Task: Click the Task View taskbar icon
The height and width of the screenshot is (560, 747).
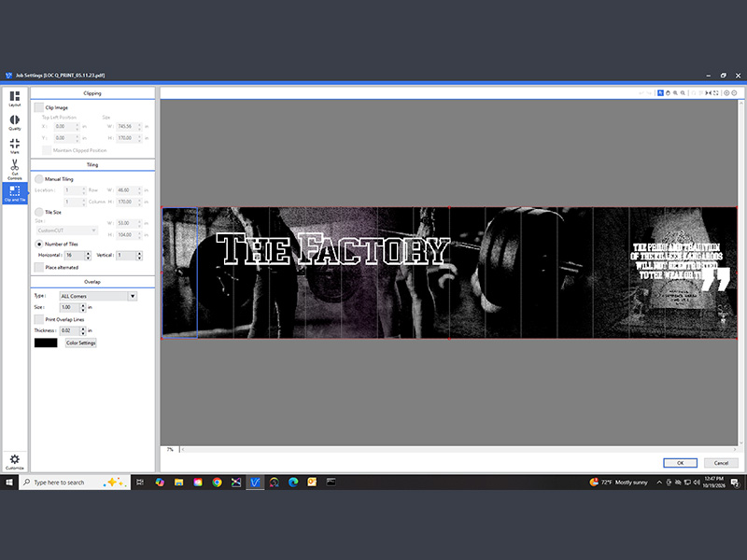Action: pyautogui.click(x=140, y=483)
